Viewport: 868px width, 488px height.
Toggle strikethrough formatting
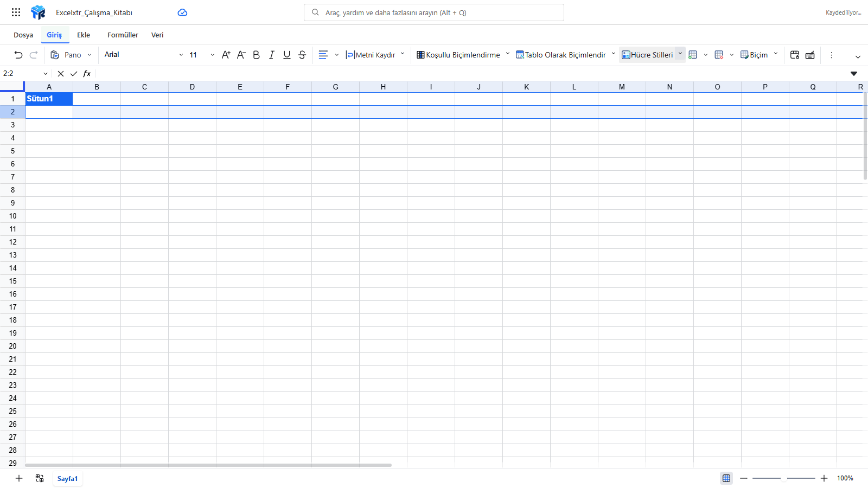coord(302,55)
